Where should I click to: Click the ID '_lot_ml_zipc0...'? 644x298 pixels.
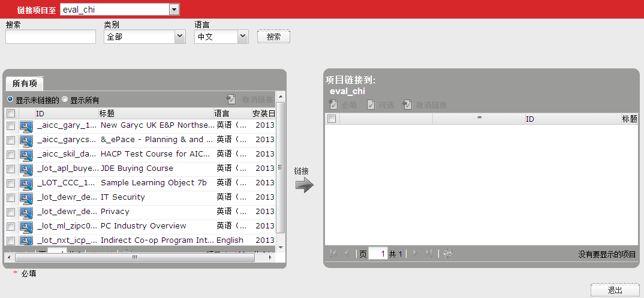click(x=68, y=226)
